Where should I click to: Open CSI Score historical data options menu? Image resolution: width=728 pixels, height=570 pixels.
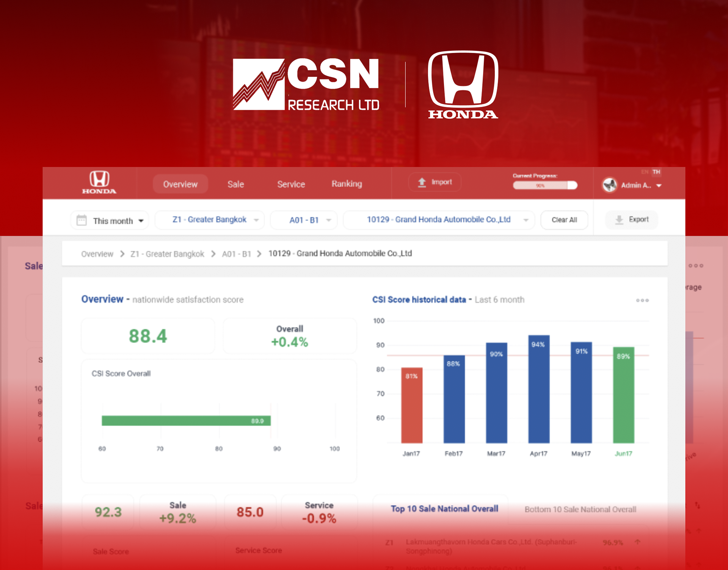pos(642,300)
